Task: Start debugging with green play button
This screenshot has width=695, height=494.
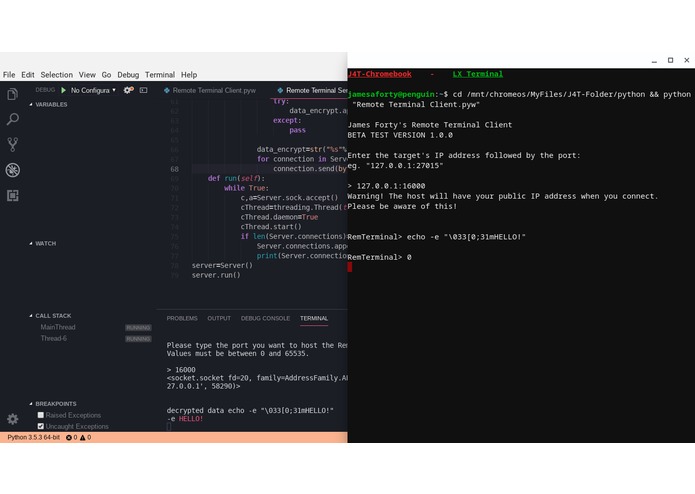Action: (x=63, y=90)
